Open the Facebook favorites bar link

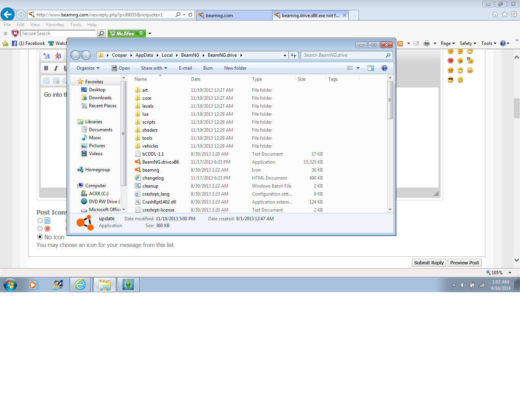pyautogui.click(x=29, y=43)
